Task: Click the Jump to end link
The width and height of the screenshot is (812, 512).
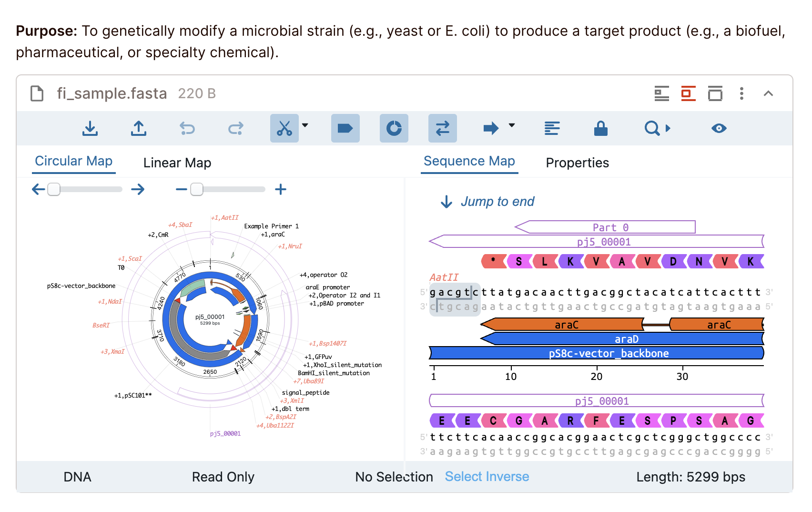Action: pos(497,202)
